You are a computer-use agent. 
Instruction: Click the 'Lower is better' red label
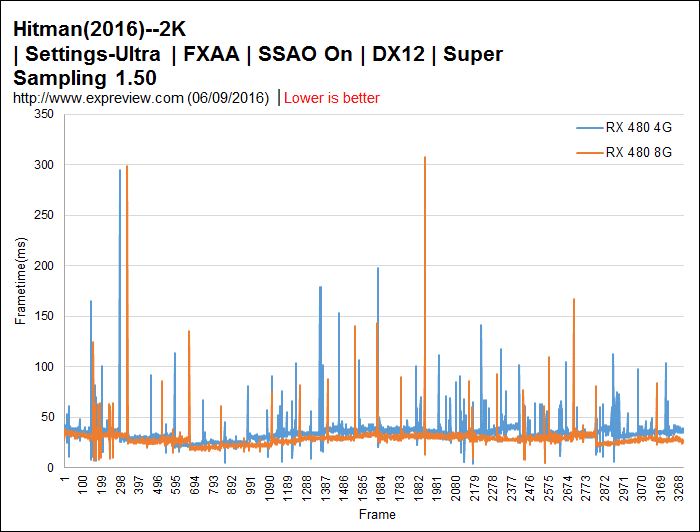[x=332, y=98]
